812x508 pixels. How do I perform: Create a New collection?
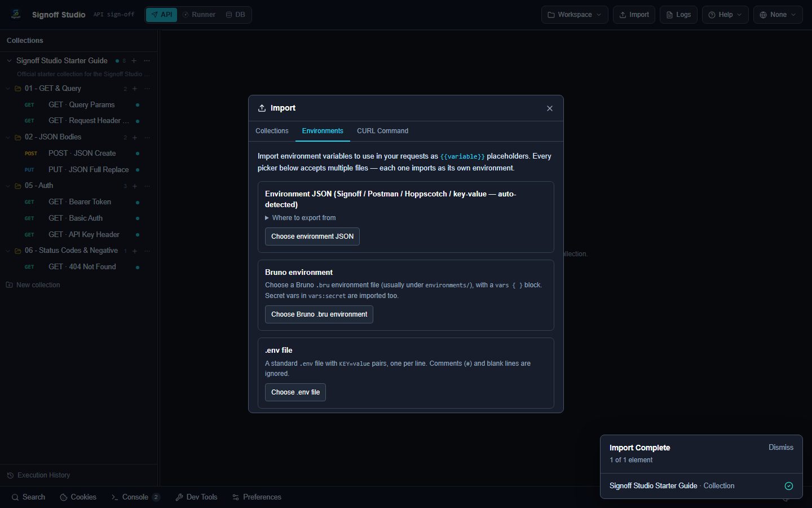point(33,285)
